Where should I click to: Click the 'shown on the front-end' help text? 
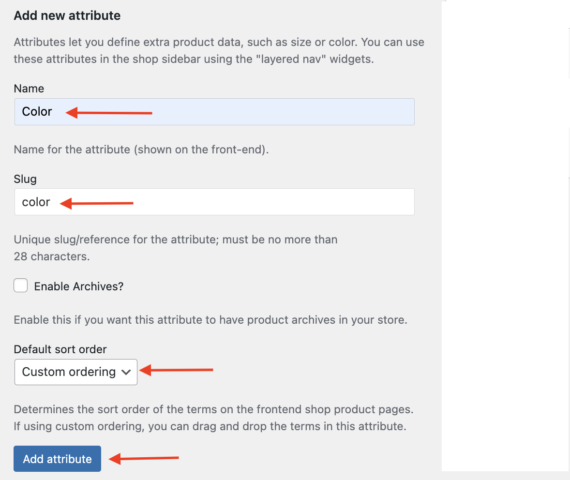point(141,149)
